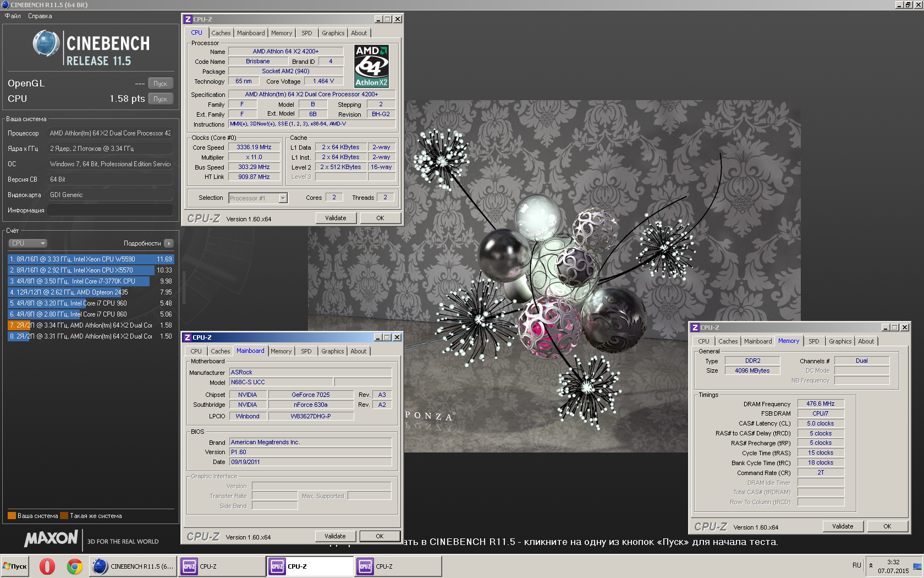
Task: Click the Cinebench sphere logo
Action: click(x=46, y=43)
